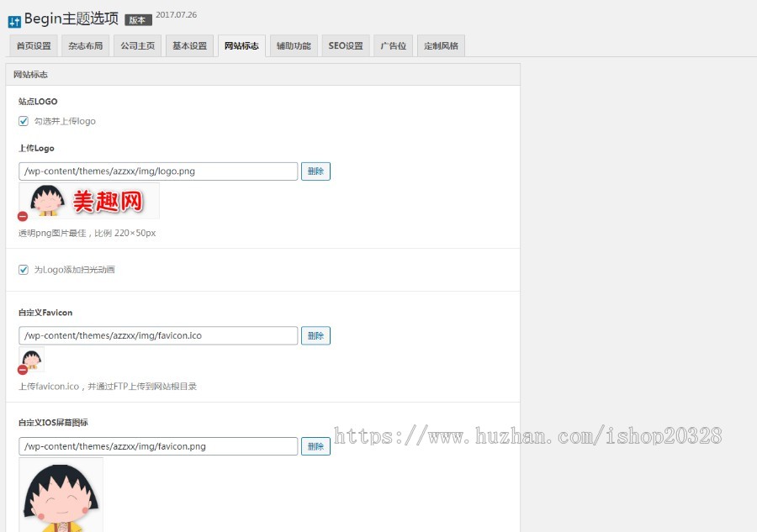Image resolution: width=757 pixels, height=532 pixels.
Task: Click the 上传Logo heading text
Action: [36, 148]
